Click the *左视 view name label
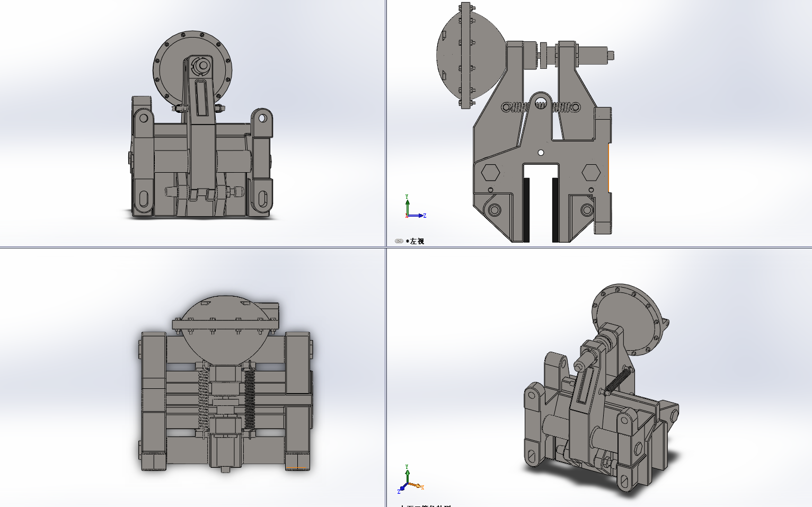The width and height of the screenshot is (812, 507). coord(415,241)
